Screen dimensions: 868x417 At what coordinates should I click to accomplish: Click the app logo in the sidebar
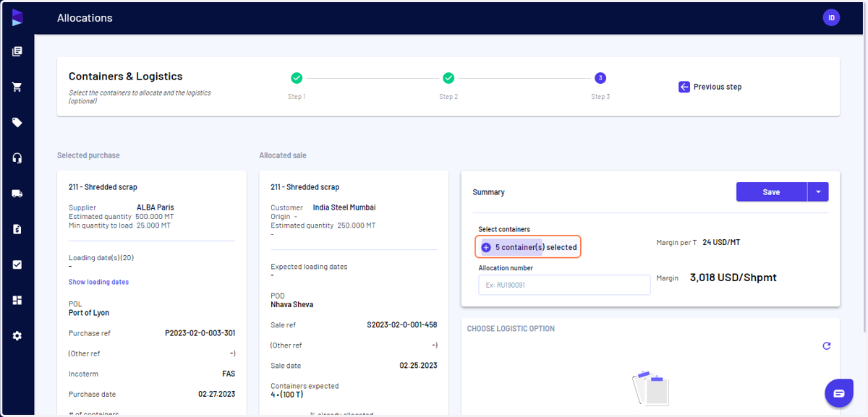pyautogui.click(x=17, y=17)
